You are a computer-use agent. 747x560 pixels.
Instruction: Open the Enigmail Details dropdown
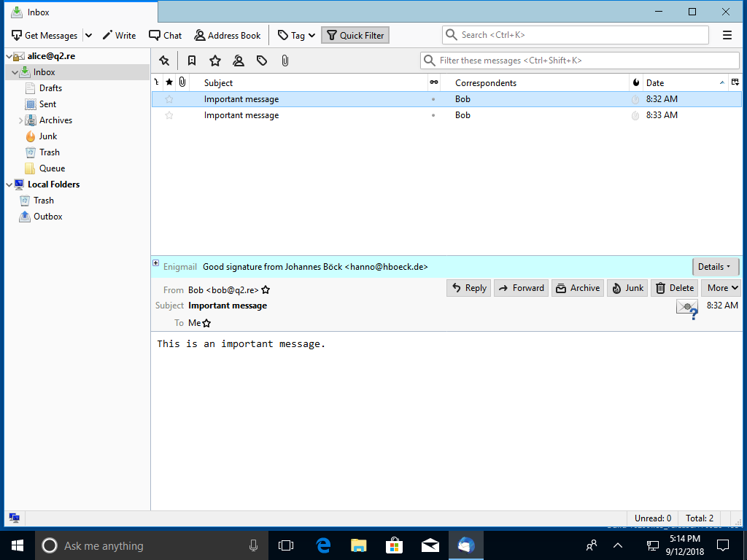coord(715,267)
